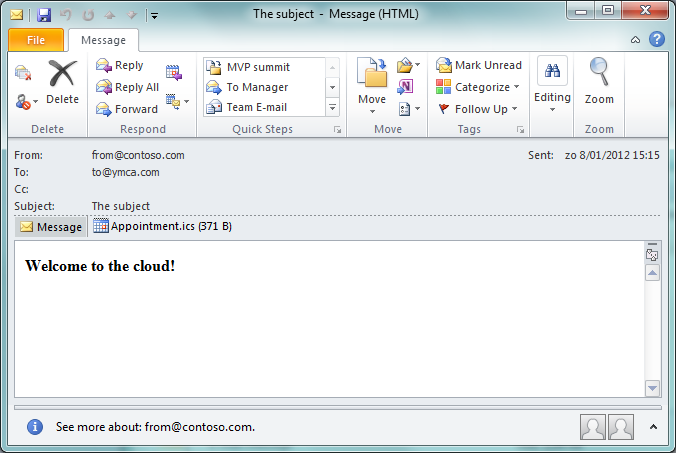The image size is (676, 453).
Task: Send message to OneNote
Action: click(406, 87)
